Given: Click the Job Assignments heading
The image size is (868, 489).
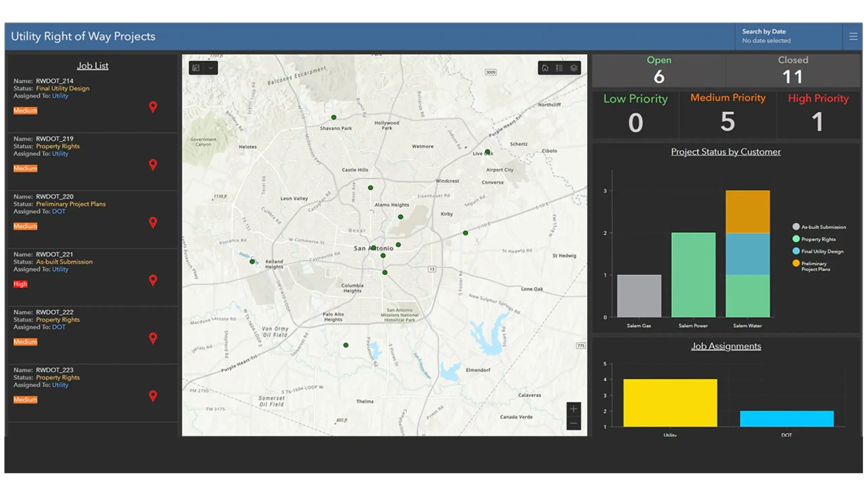Looking at the screenshot, I should point(726,346).
